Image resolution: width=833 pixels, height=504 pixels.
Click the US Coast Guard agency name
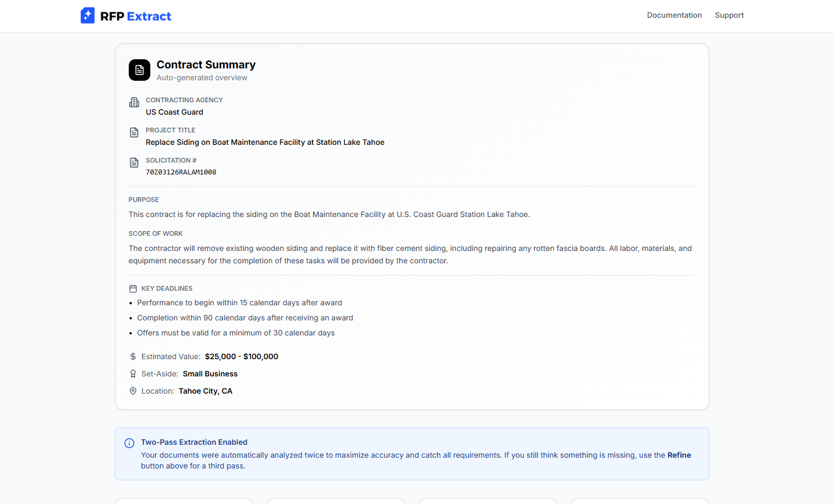pyautogui.click(x=174, y=112)
